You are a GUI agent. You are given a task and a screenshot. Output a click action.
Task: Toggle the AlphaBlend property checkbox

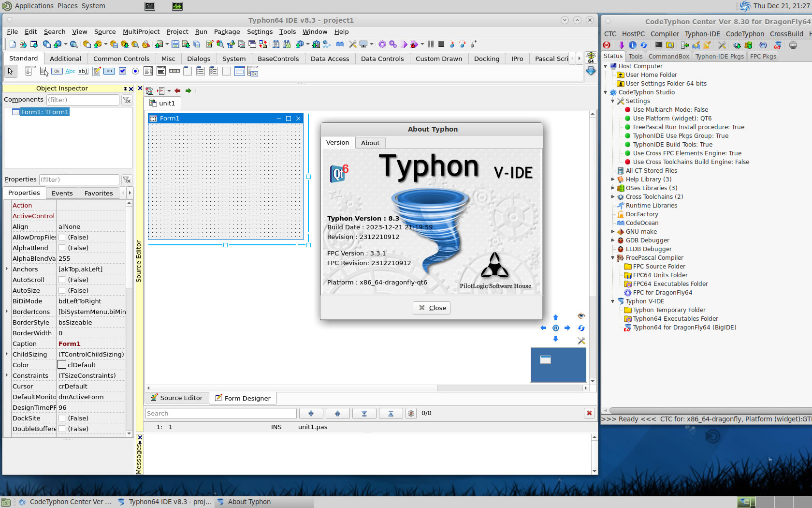pos(62,248)
